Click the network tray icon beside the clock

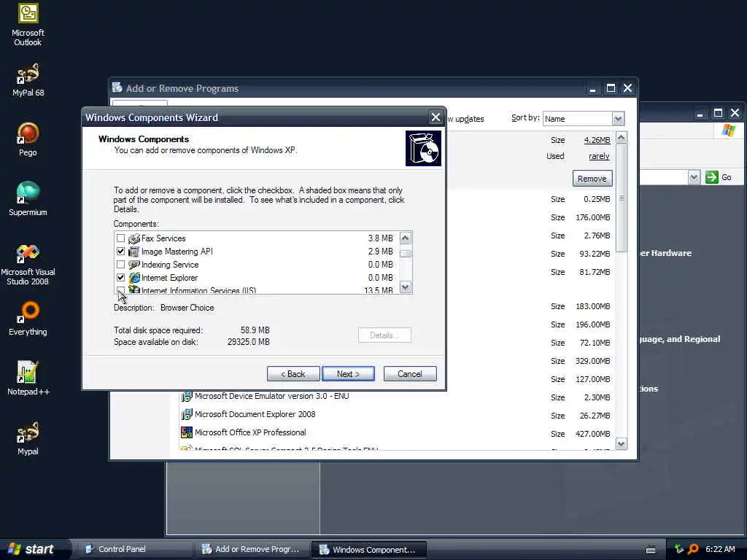click(679, 549)
